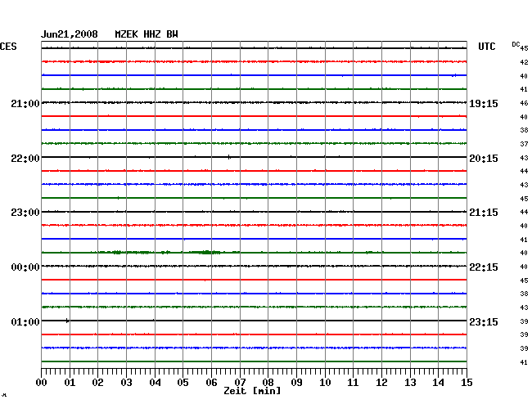Select the 01:00 local time label
This screenshot has width=532, height=404.
[25, 322]
